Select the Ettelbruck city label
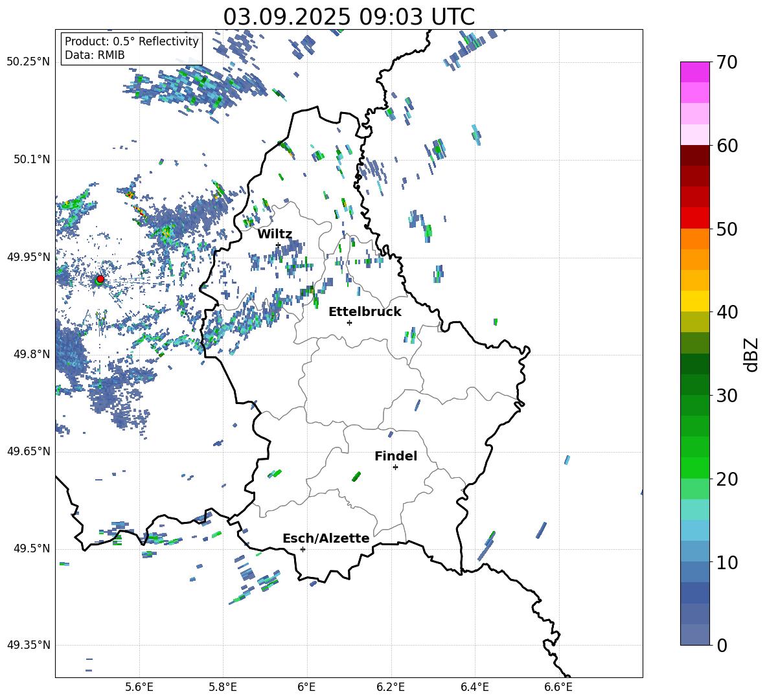Screen dimensions: 767x700 pyautogui.click(x=365, y=312)
